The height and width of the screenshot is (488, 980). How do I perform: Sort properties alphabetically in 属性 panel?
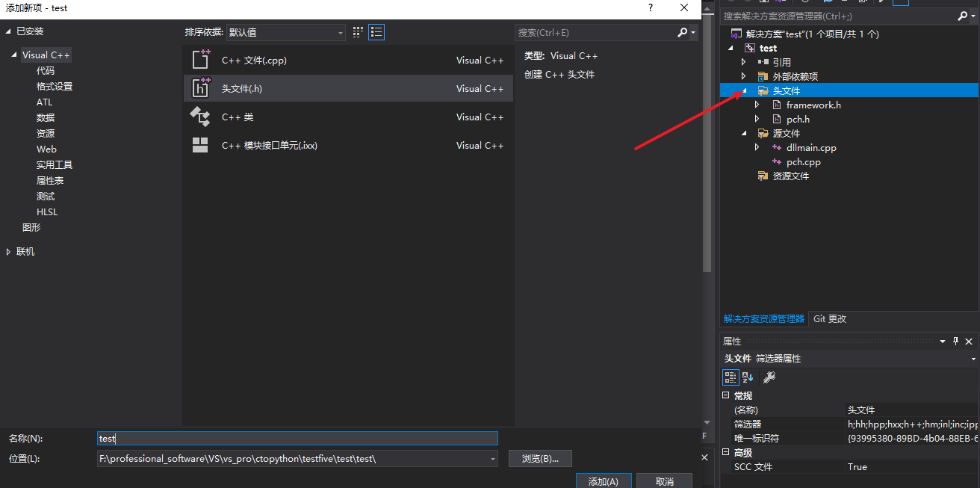(x=747, y=377)
